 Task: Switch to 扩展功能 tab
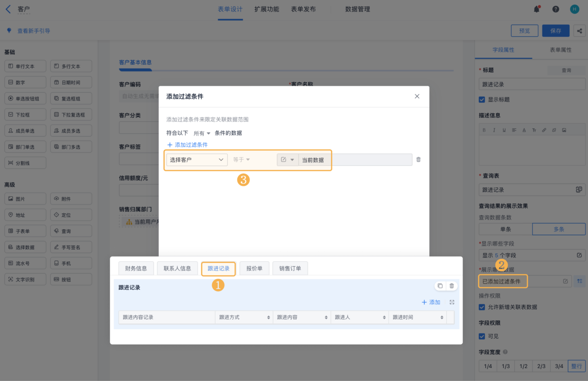[267, 9]
